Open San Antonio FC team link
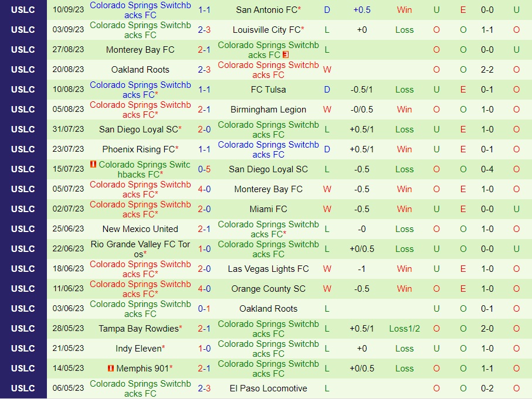Viewport: 532px width, 399px height. 268,10
